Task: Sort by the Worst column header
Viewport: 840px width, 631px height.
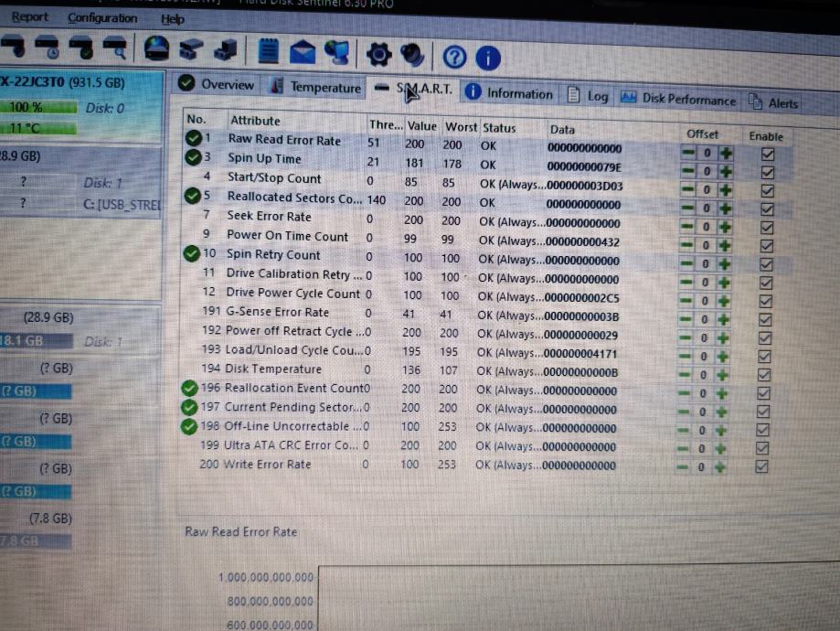Action: [461, 127]
